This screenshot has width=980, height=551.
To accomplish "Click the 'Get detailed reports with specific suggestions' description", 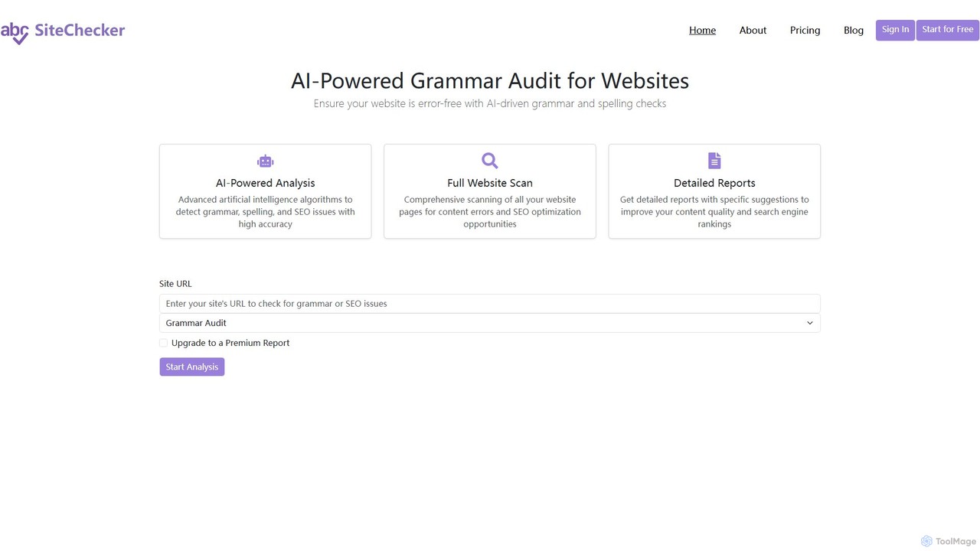I will click(714, 212).
